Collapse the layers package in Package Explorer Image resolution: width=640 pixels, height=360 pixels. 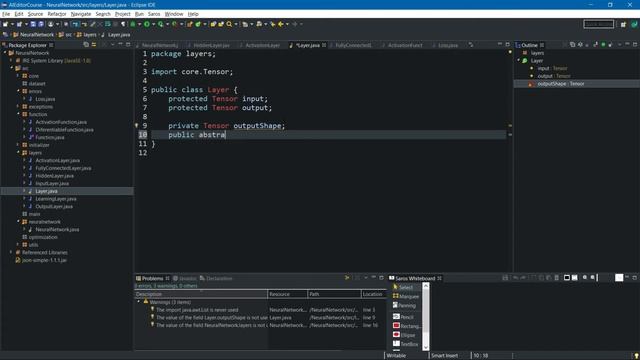[x=18, y=153]
